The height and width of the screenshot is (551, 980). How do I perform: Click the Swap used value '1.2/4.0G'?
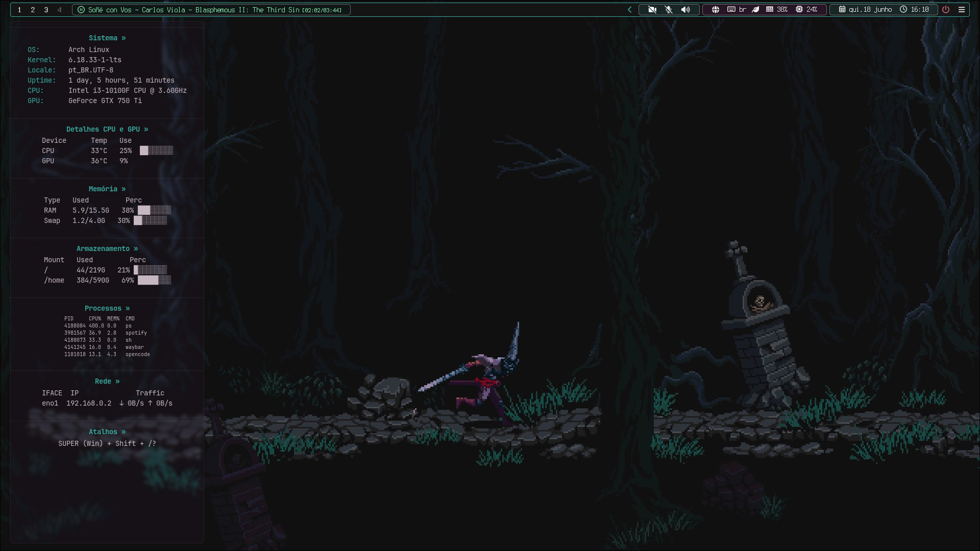coord(89,220)
